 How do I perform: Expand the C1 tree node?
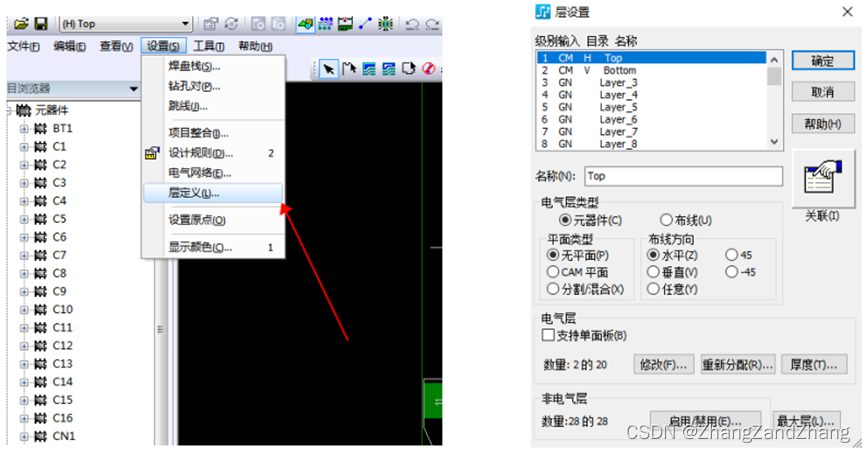[x=24, y=147]
